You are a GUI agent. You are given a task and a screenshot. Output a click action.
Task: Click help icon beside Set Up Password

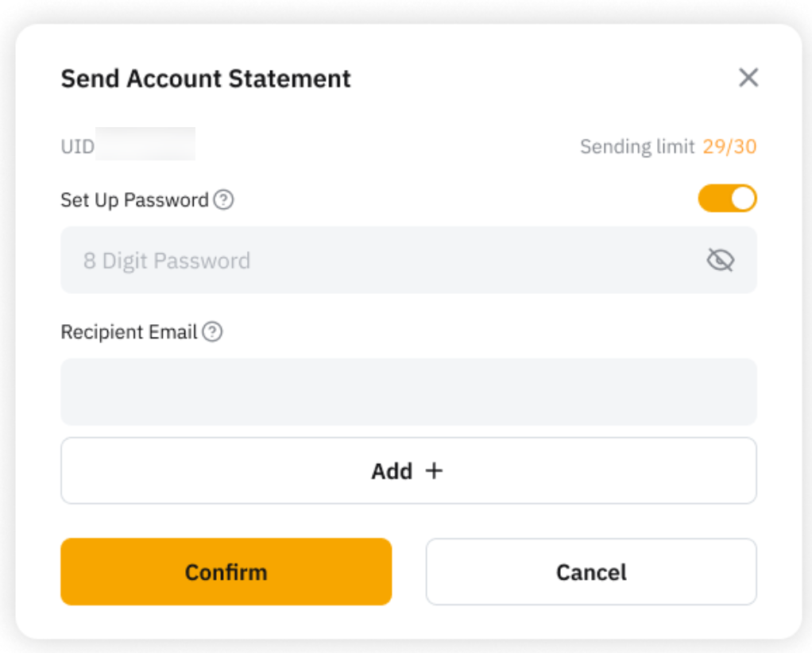pyautogui.click(x=224, y=200)
